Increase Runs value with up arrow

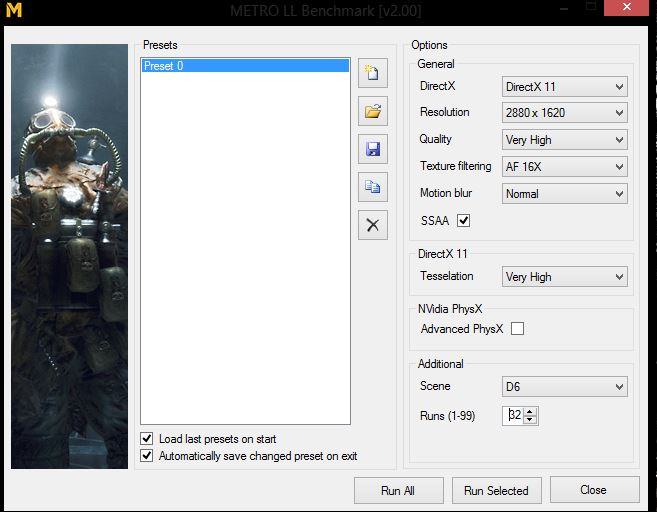pyautogui.click(x=530, y=411)
